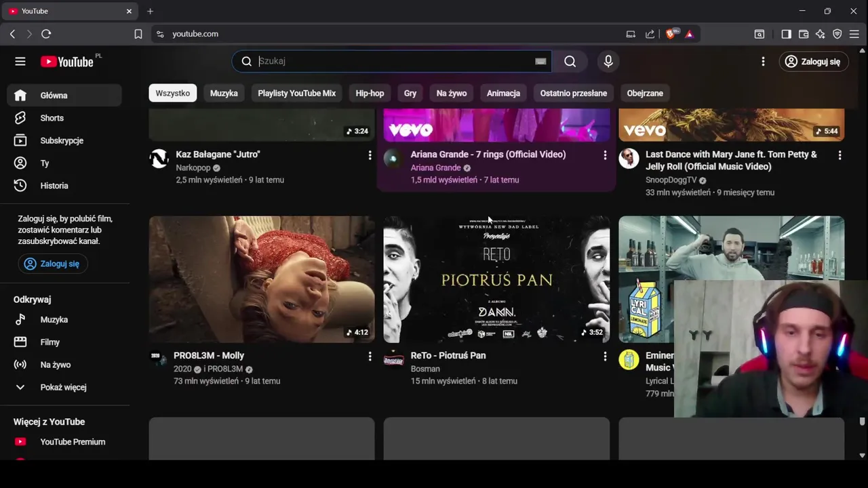
Task: Select Muzyka filter chip
Action: (x=224, y=94)
